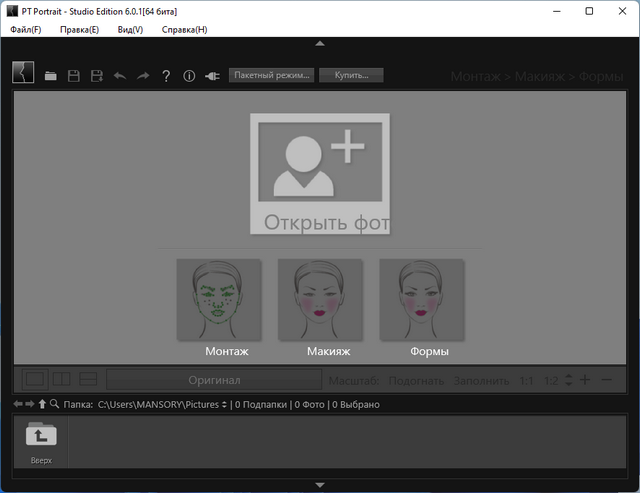The height and width of the screenshot is (493, 640).
Task: Switch to side-by-side split view
Action: pyautogui.click(x=62, y=379)
